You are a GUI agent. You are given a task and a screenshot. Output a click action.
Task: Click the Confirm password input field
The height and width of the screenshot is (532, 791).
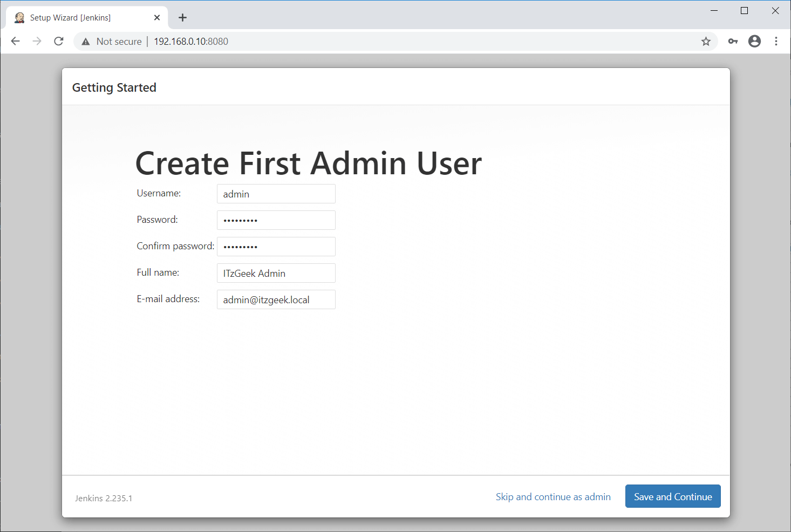coord(276,247)
